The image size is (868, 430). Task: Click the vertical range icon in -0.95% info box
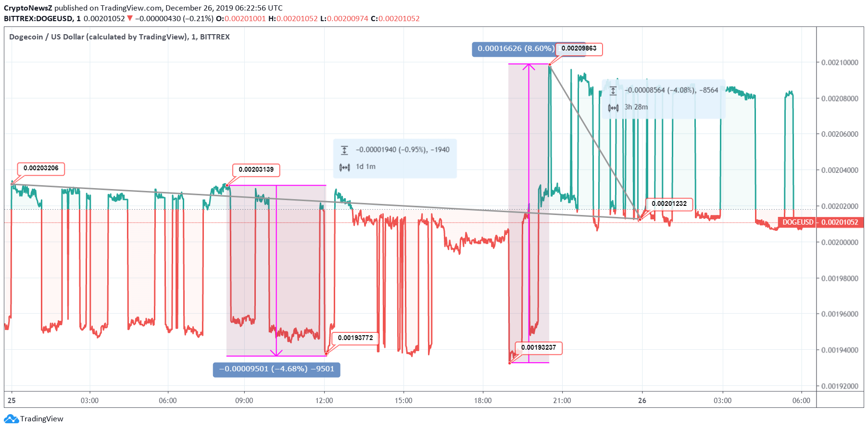[344, 150]
